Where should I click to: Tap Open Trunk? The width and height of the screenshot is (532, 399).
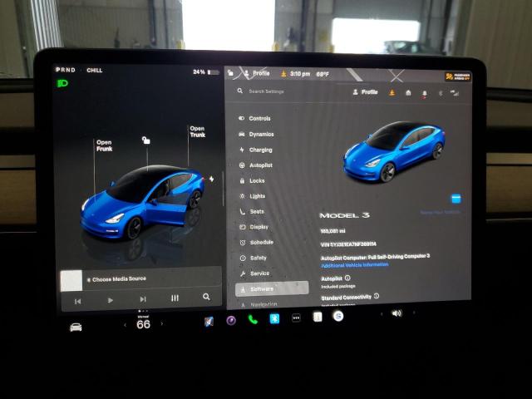(198, 131)
